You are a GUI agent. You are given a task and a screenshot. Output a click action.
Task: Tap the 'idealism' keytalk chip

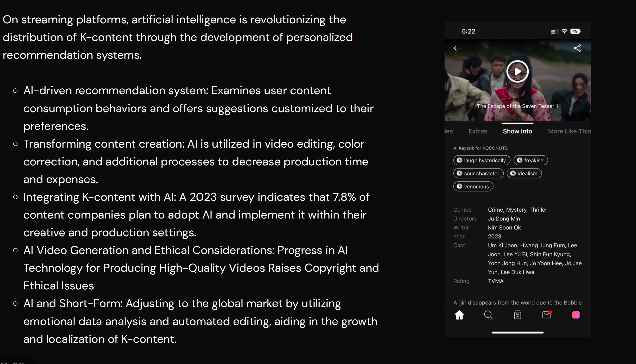[524, 174]
